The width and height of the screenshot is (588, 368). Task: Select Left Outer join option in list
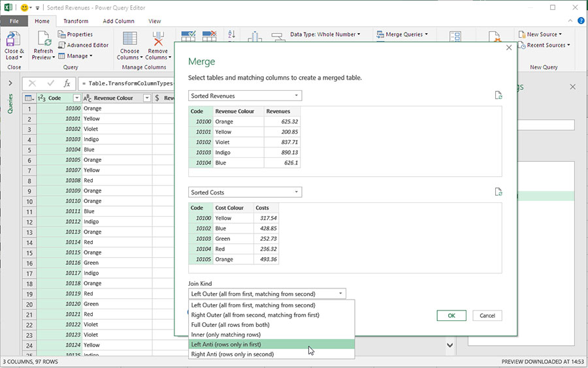click(272, 305)
